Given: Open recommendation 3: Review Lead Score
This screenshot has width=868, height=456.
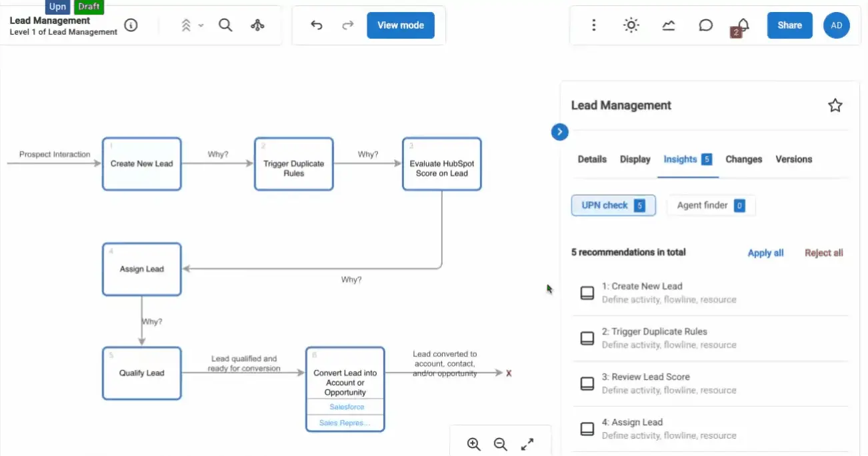Looking at the screenshot, I should [x=711, y=383].
